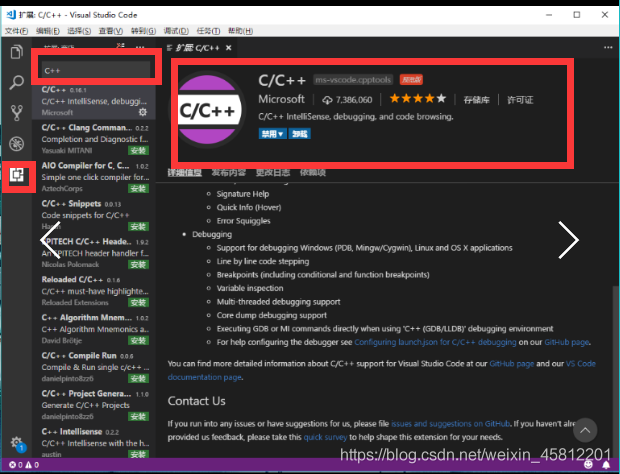Click the install count cloud icon
The image size is (620, 474).
pyautogui.click(x=327, y=100)
